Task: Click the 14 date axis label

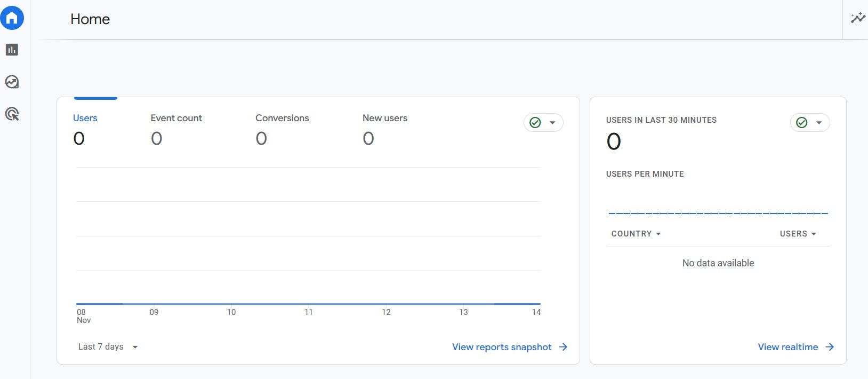Action: (536, 312)
